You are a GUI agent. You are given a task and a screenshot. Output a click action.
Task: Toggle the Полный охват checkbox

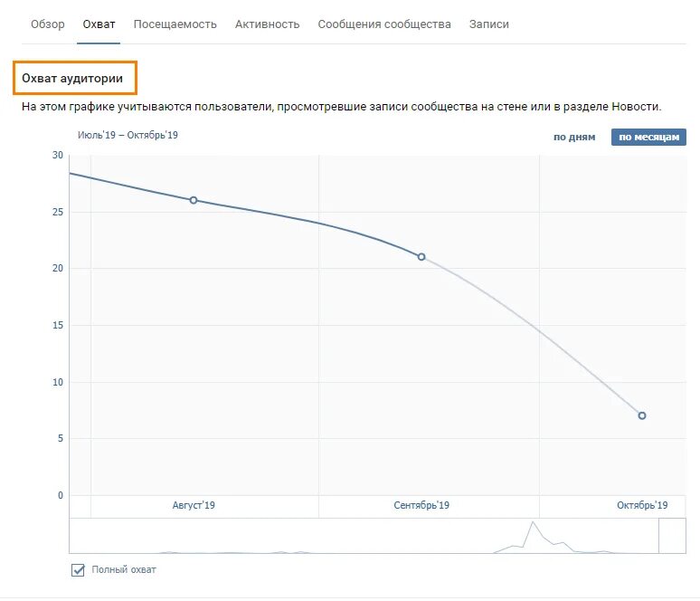tap(78, 569)
